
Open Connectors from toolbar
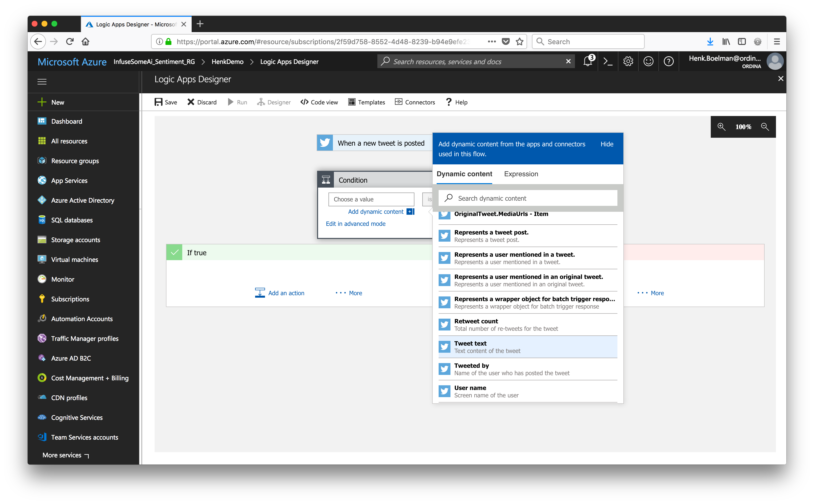point(415,102)
